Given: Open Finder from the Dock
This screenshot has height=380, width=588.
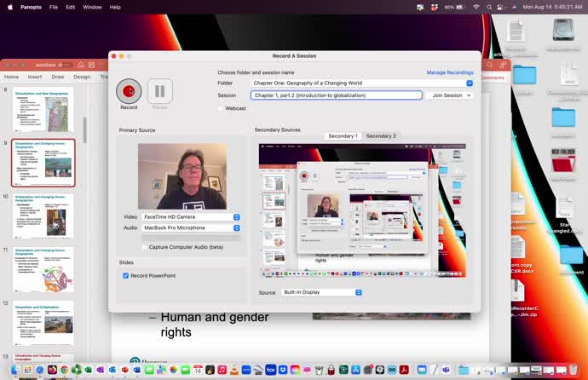Looking at the screenshot, I should [13, 369].
